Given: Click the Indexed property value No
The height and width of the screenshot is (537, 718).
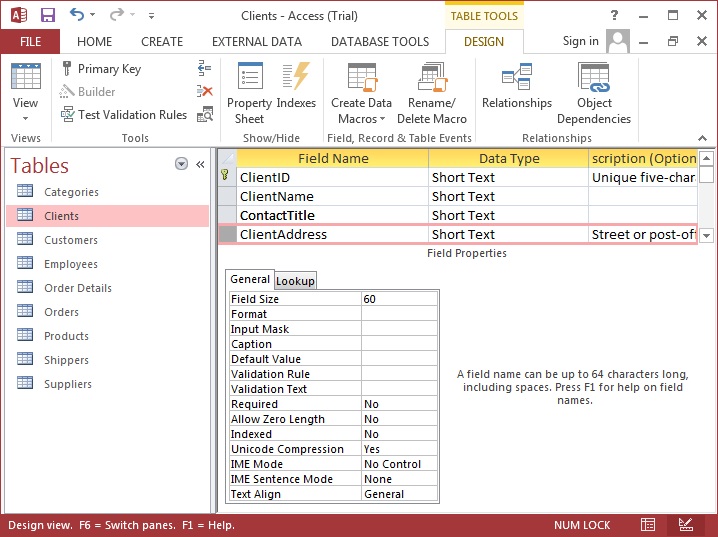Looking at the screenshot, I should 399,434.
